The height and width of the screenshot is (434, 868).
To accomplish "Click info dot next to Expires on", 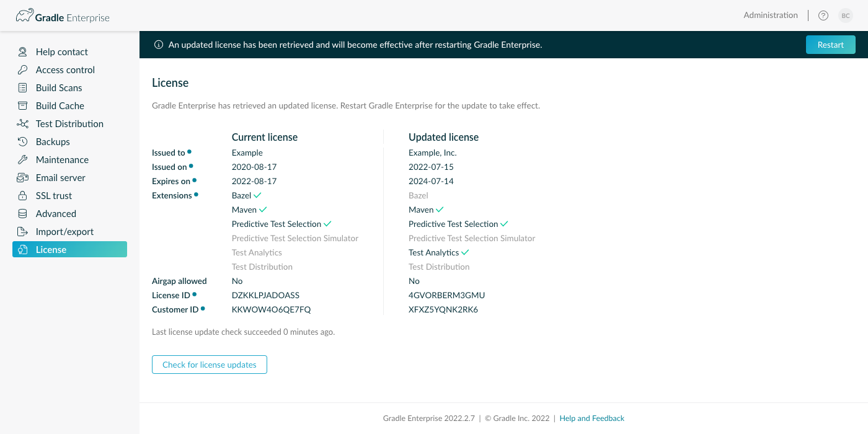I will 195,180.
